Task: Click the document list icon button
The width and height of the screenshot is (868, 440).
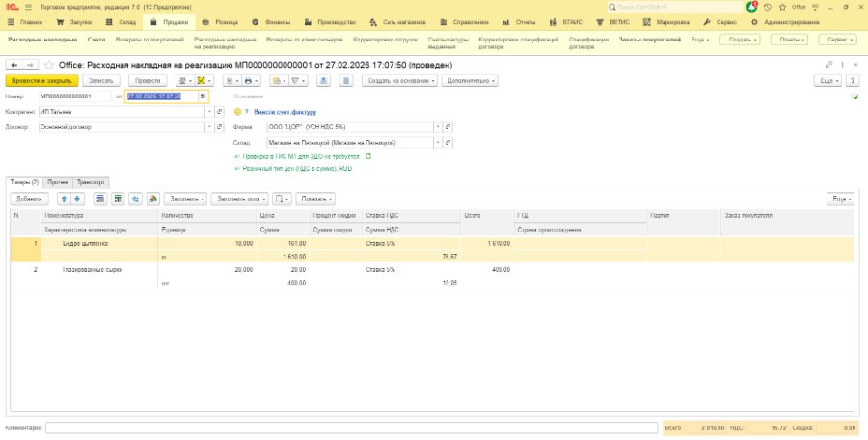Action: point(346,81)
